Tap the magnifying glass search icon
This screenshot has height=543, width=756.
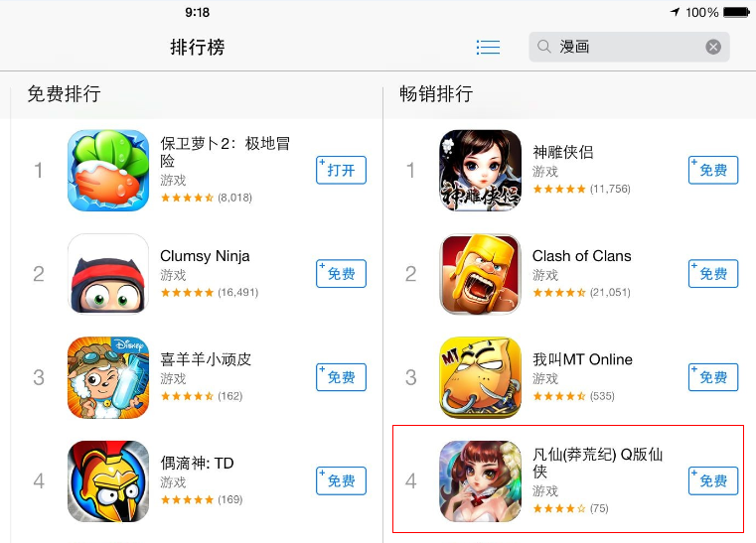click(x=543, y=47)
